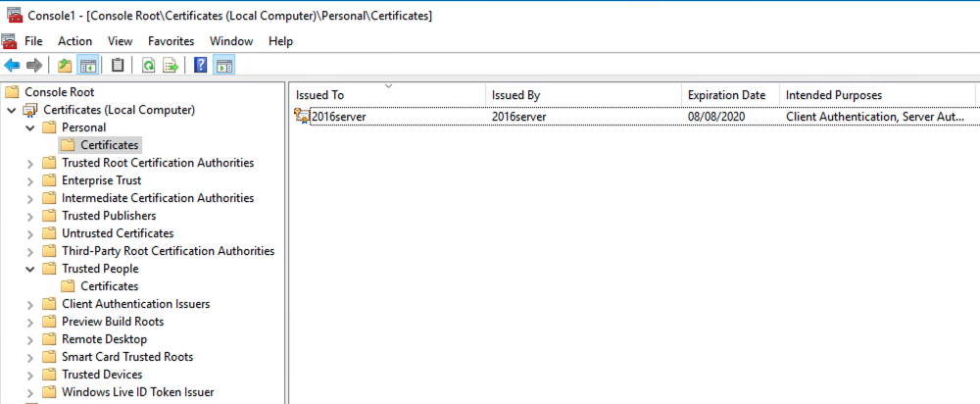Expand Trusted Root Certification Authorities node
Viewport: 980px width, 404px height.
[30, 163]
